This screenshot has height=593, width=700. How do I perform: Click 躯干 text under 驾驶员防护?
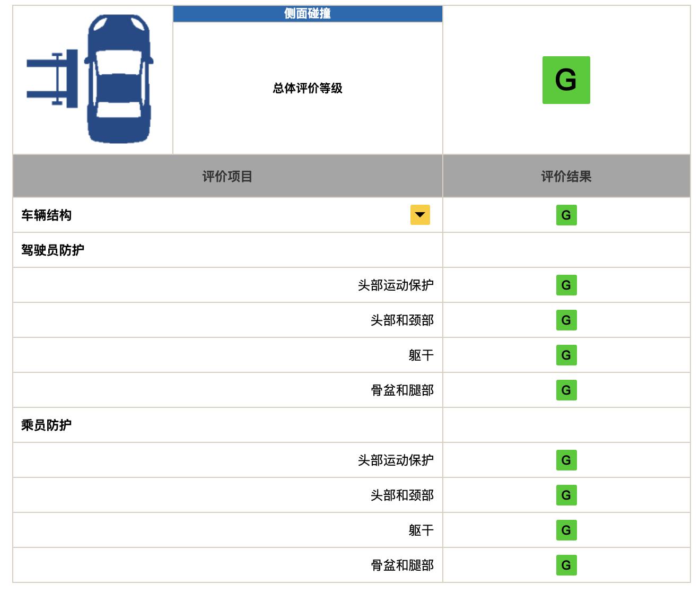coord(421,355)
